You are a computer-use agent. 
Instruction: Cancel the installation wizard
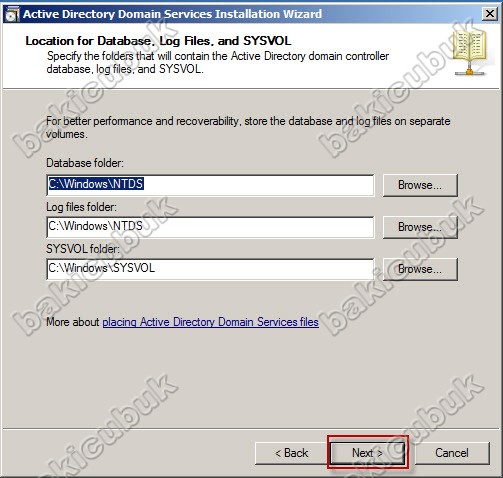pyautogui.click(x=452, y=453)
